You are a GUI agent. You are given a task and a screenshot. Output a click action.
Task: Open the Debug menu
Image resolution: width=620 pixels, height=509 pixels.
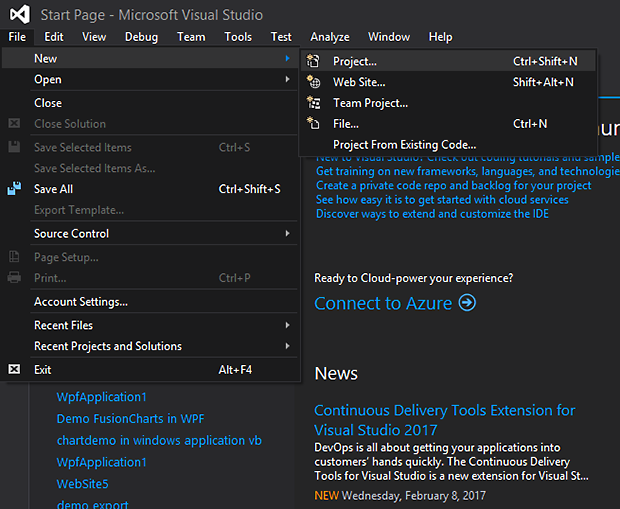pyautogui.click(x=141, y=37)
